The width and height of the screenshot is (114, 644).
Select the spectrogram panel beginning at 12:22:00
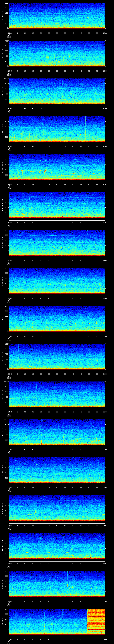tap(57, 318)
